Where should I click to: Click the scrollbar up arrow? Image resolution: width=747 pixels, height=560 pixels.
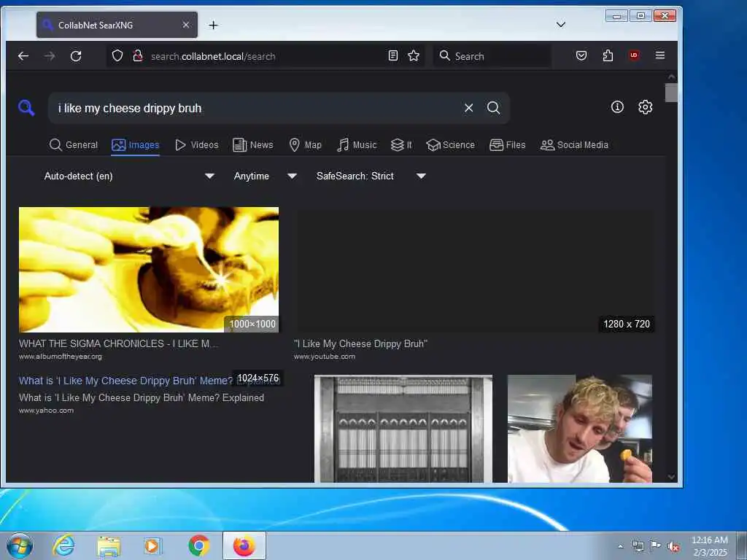671,77
